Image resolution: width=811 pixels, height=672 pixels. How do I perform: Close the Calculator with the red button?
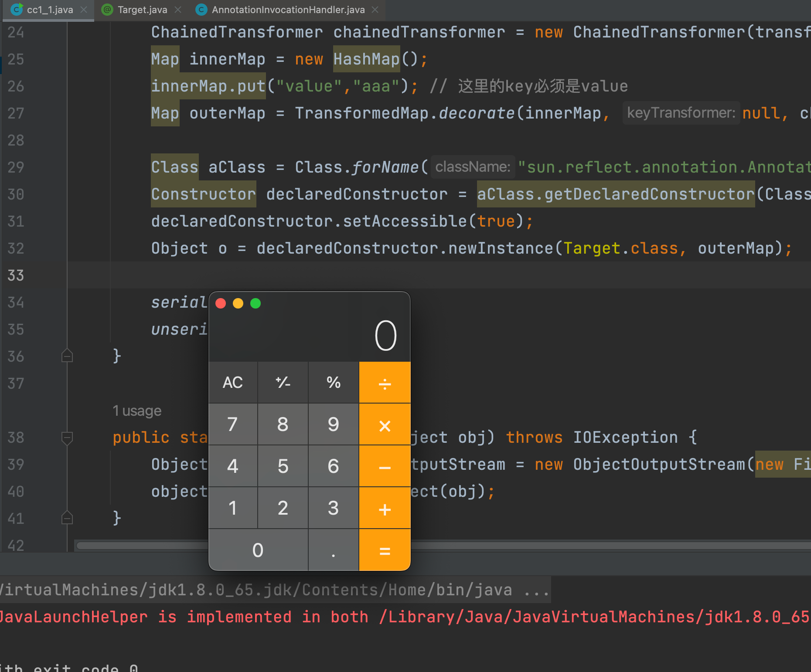click(x=221, y=303)
